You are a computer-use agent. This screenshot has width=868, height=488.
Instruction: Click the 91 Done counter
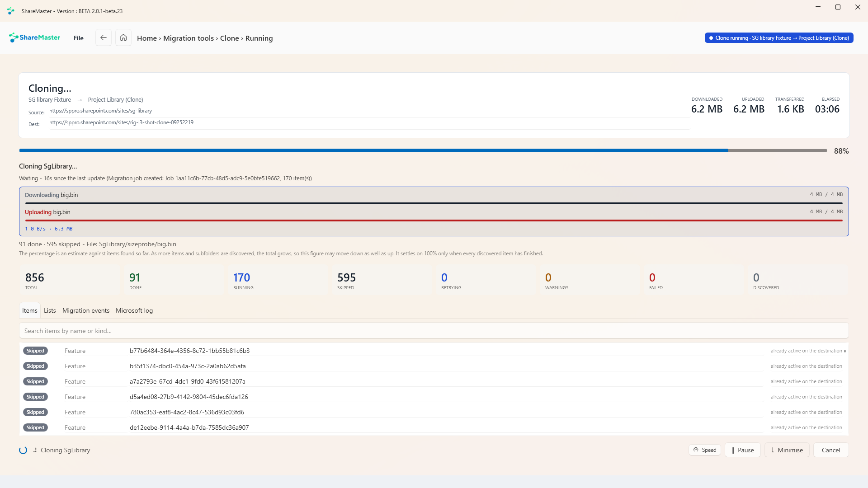coord(173,281)
